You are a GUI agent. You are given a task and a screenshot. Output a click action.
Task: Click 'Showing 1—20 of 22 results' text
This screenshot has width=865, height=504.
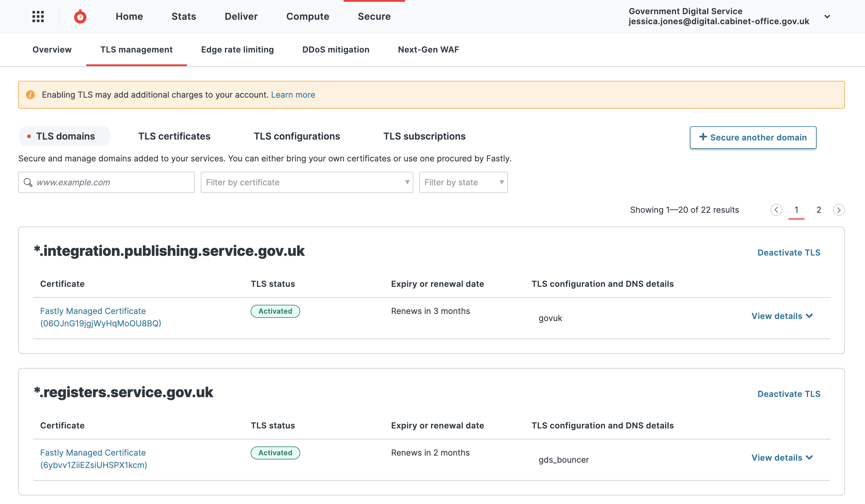684,210
